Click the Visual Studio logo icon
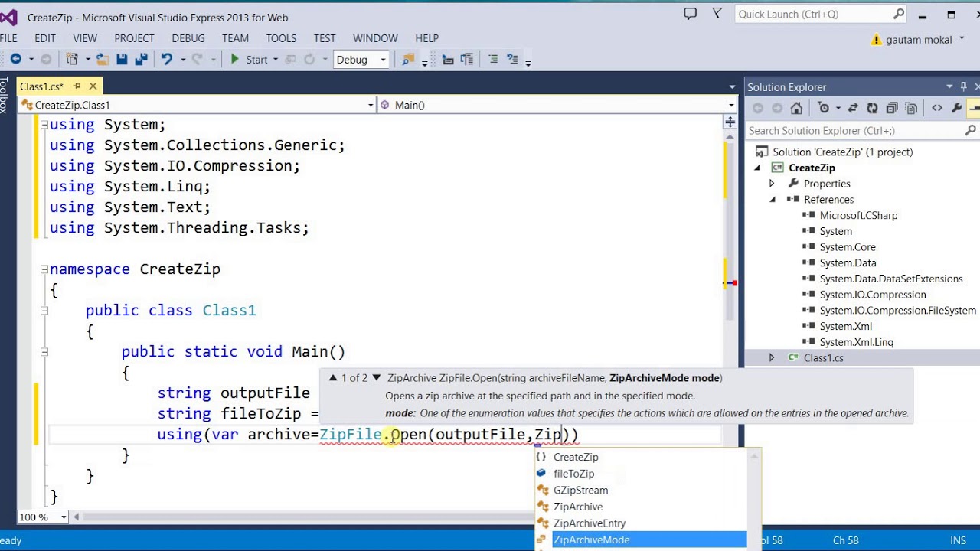 point(8,17)
